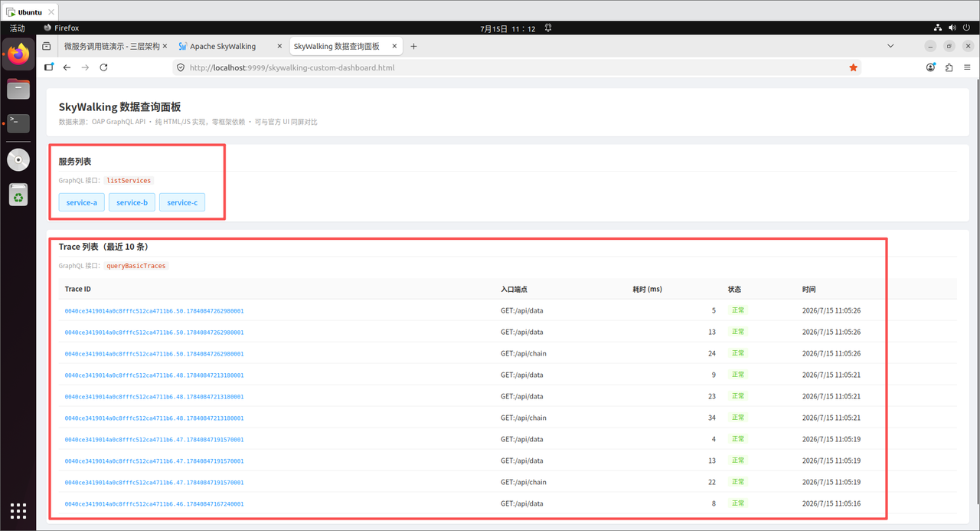This screenshot has height=531, width=980.
Task: Click the 34 duration value
Action: click(712, 418)
